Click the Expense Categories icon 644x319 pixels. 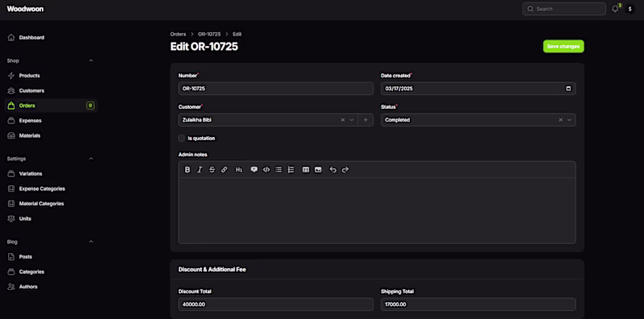11,188
